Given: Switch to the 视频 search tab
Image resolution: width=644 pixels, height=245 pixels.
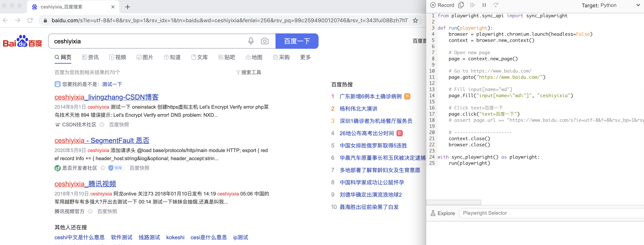Looking at the screenshot, I should [118, 57].
